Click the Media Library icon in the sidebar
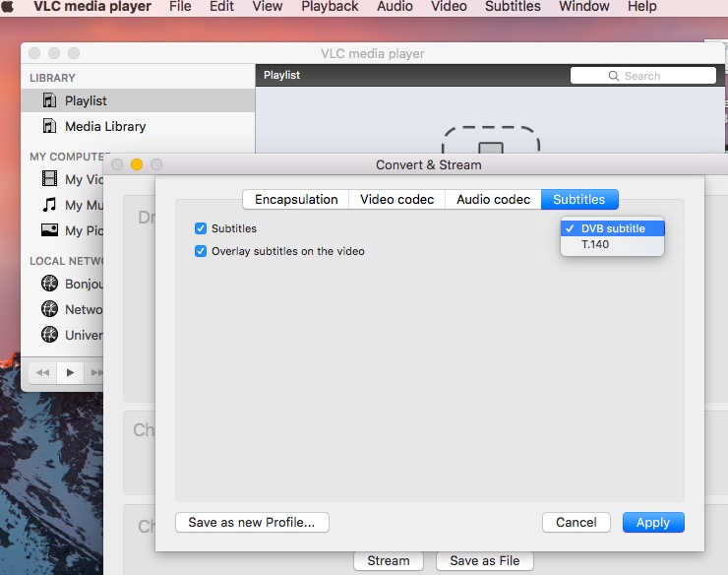 point(49,126)
